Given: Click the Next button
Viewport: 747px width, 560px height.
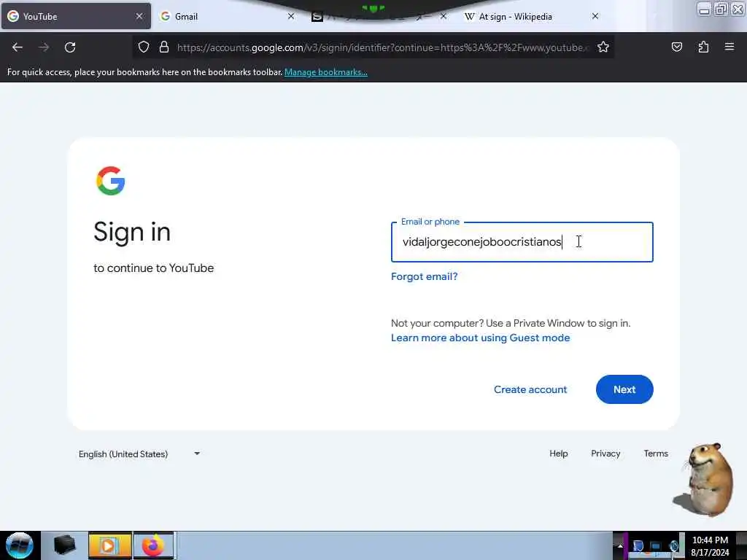Looking at the screenshot, I should [x=624, y=389].
